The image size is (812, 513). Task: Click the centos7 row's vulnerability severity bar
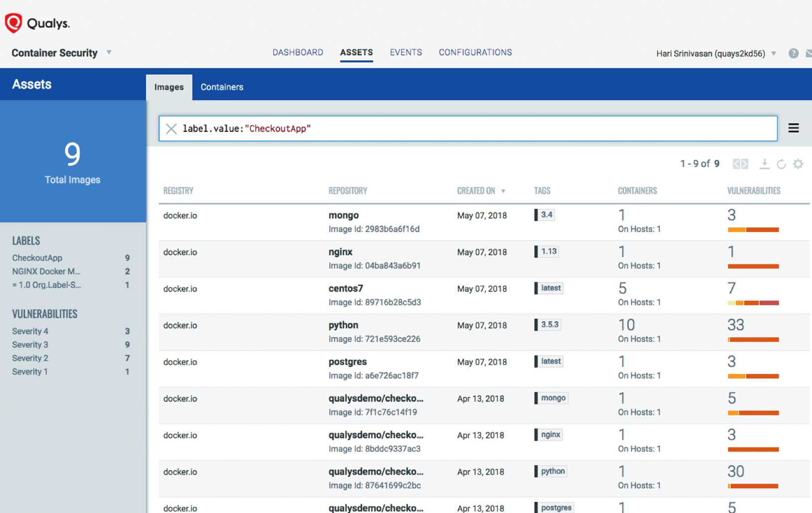753,303
